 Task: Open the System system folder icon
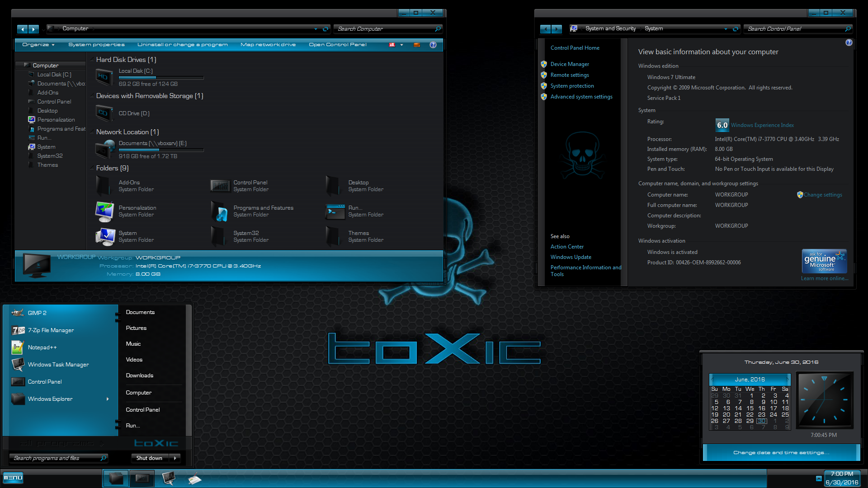click(105, 237)
